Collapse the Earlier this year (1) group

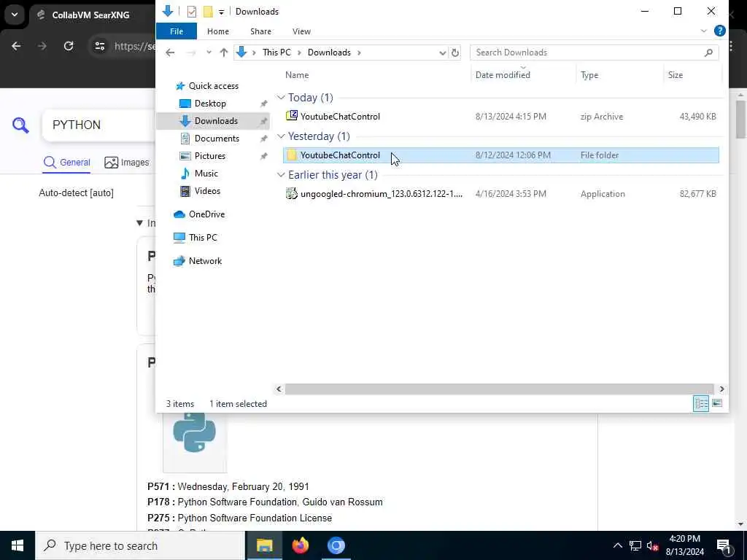tap(281, 175)
